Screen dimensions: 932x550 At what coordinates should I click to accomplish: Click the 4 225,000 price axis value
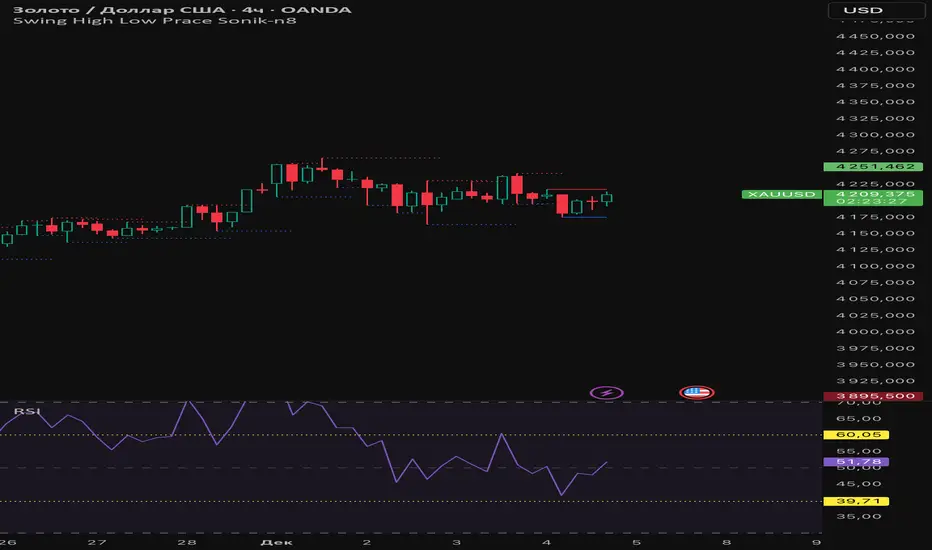pos(875,184)
